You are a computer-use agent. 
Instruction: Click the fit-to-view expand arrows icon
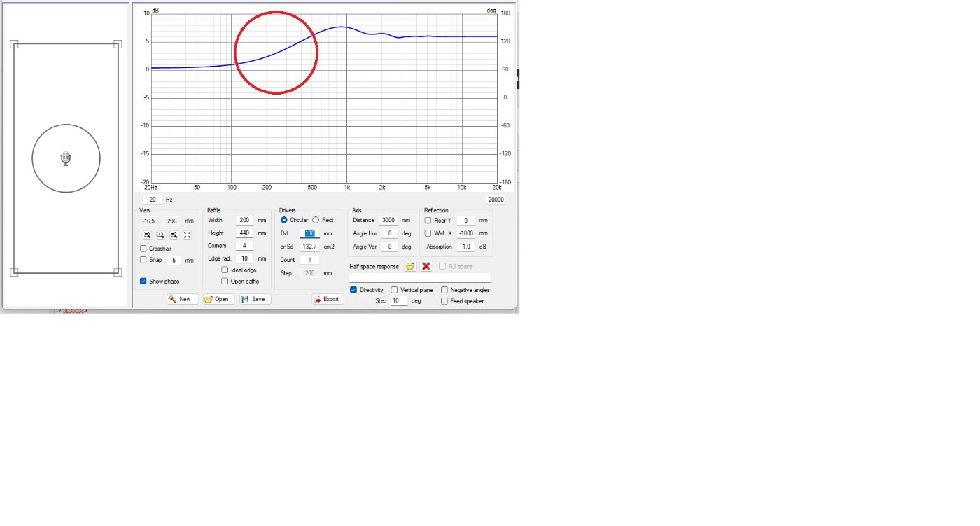(x=187, y=235)
